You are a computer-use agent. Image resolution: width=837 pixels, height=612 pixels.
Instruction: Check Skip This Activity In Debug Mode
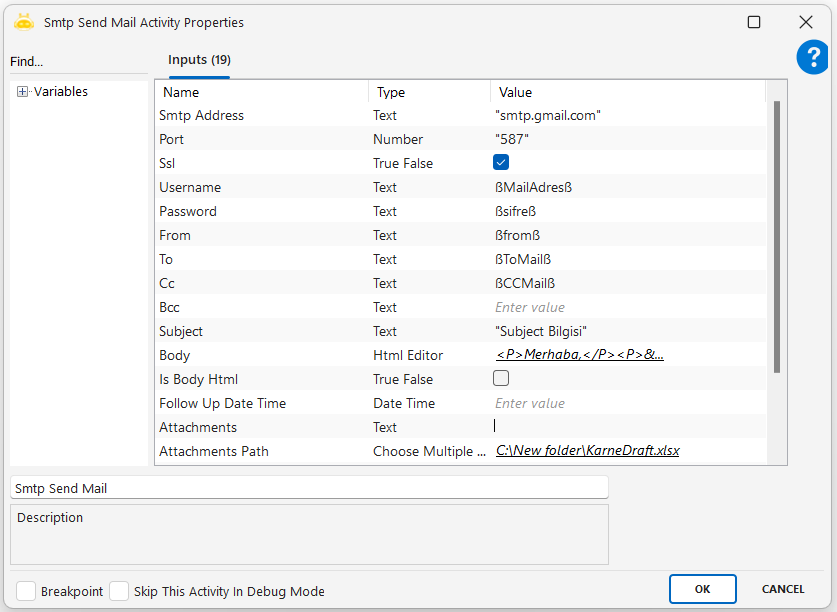click(x=119, y=591)
